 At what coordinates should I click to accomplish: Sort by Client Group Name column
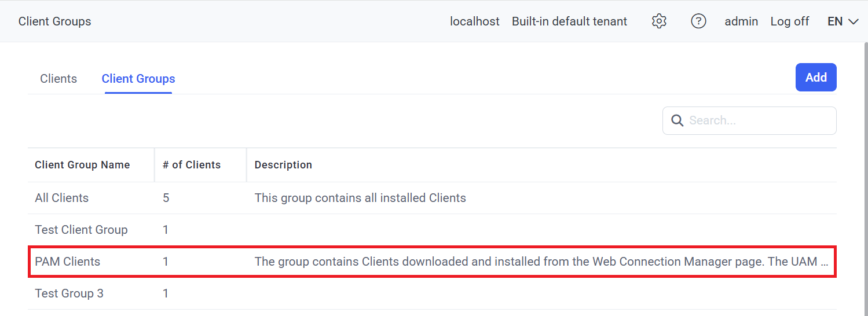82,165
